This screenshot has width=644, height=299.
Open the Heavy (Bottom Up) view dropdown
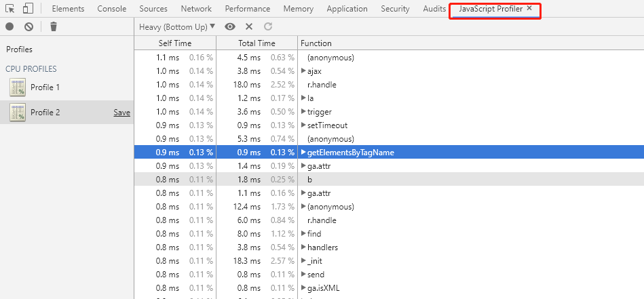tap(177, 27)
